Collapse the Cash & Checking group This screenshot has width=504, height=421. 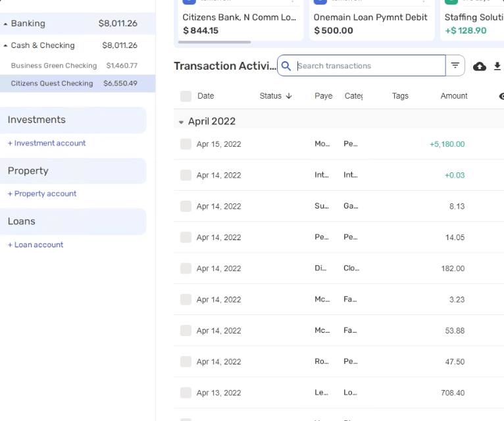point(5,45)
